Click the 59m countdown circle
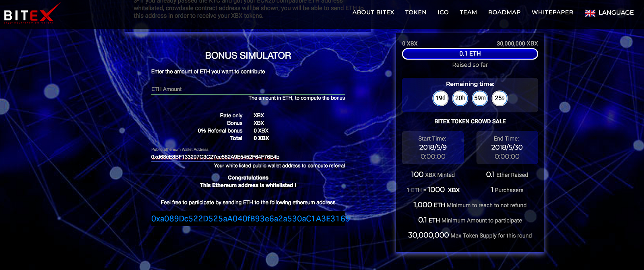The height and width of the screenshot is (270, 644). click(x=480, y=98)
